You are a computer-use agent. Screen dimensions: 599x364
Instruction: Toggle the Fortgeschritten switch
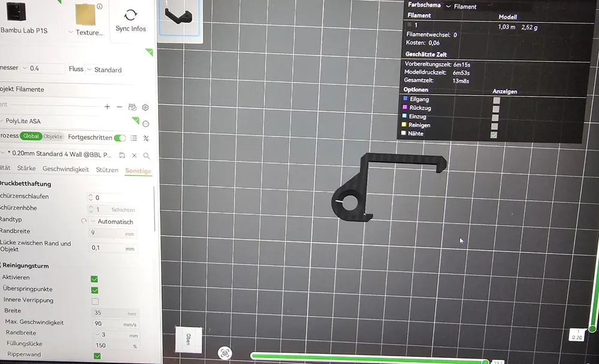(120, 138)
